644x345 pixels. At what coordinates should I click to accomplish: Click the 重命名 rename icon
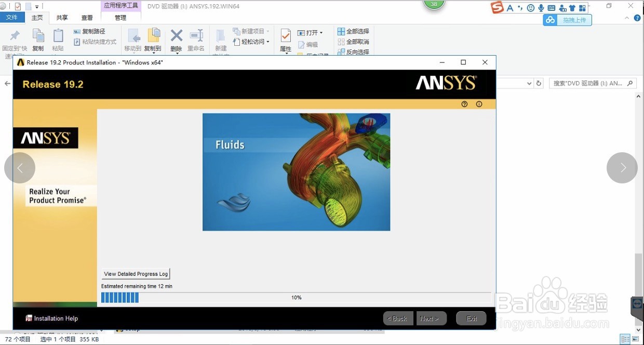click(x=196, y=35)
